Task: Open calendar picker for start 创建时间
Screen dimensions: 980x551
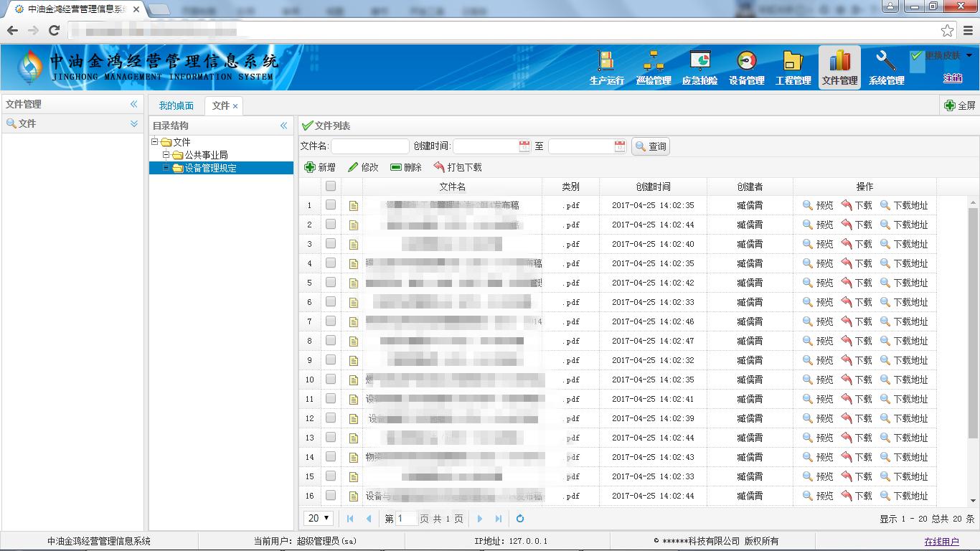Action: (524, 146)
